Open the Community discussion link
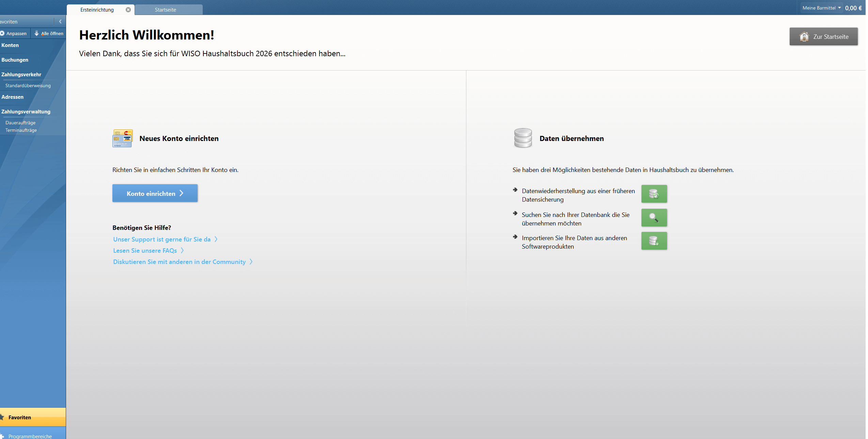The image size is (868, 439). pyautogui.click(x=179, y=262)
